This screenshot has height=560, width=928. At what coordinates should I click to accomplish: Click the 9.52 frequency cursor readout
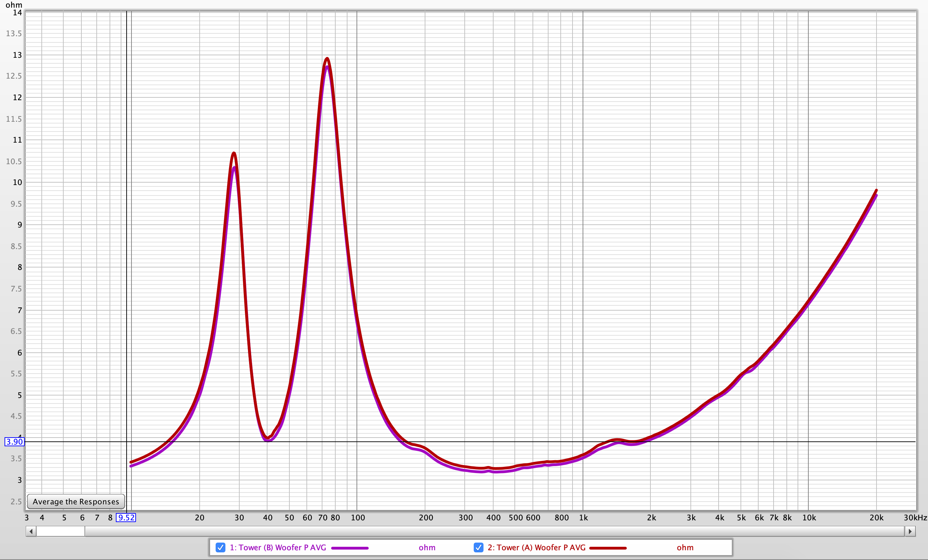[x=126, y=518]
